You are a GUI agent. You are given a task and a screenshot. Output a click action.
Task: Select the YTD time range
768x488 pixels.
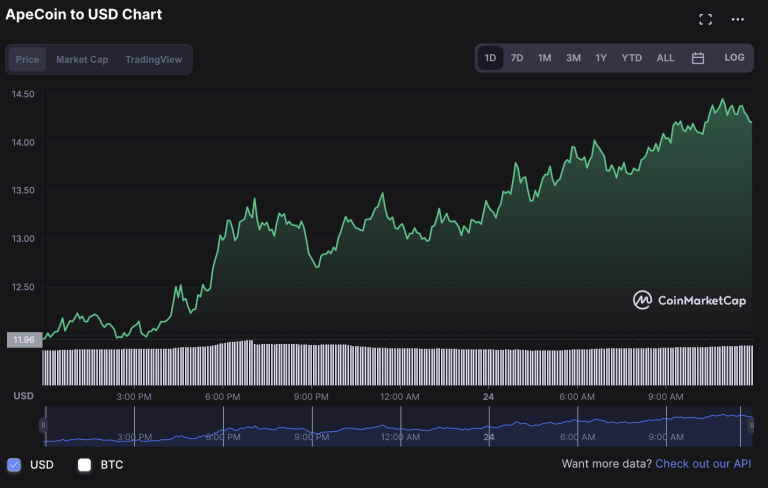pos(631,58)
